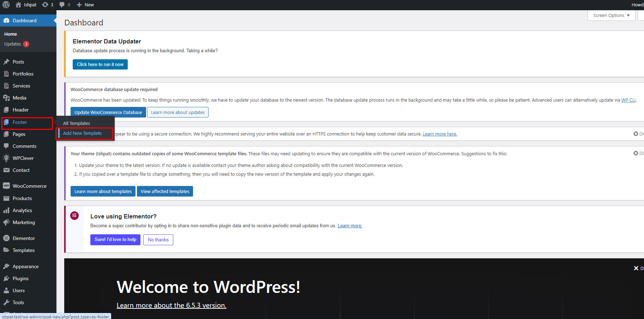Click the Products box icon

point(6,198)
